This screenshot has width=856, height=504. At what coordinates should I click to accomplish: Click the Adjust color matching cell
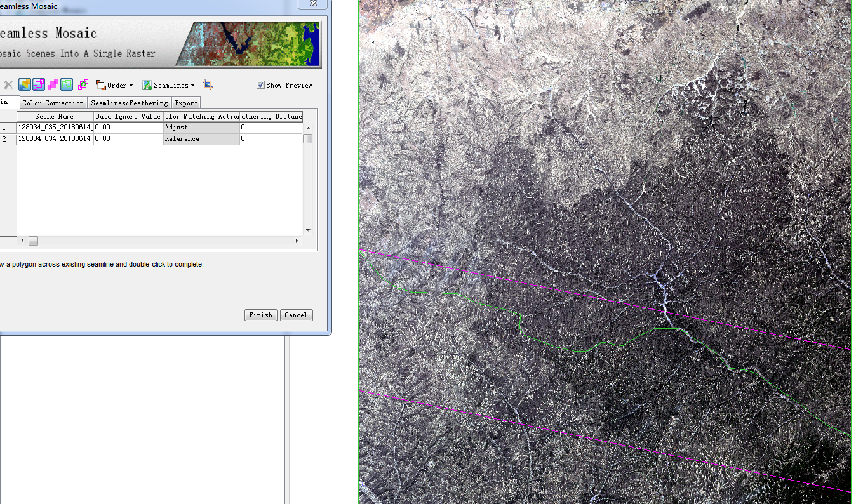(x=201, y=128)
